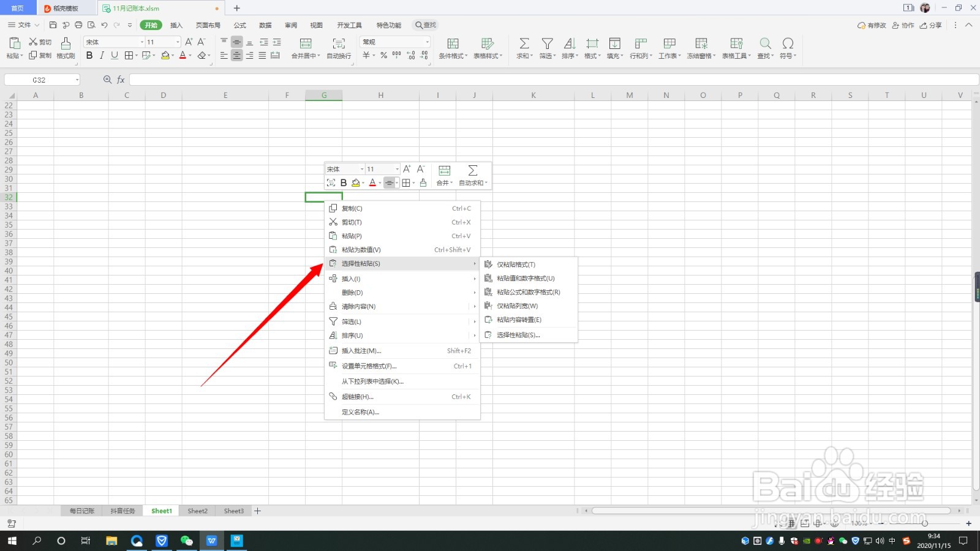Click the Share (分享) button
Image resolution: width=980 pixels, height=551 pixels.
tap(930, 25)
